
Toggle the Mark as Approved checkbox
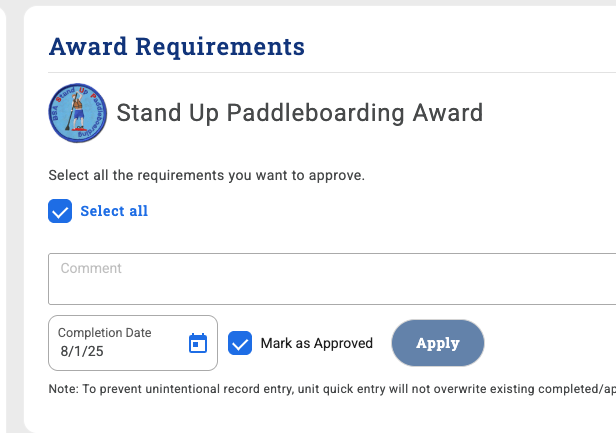pos(240,343)
